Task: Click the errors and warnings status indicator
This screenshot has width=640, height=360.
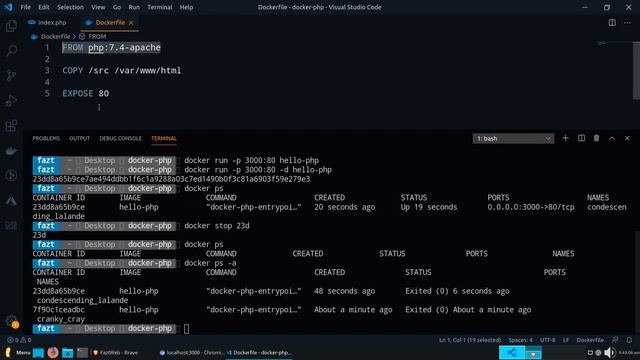Action: (x=19, y=340)
